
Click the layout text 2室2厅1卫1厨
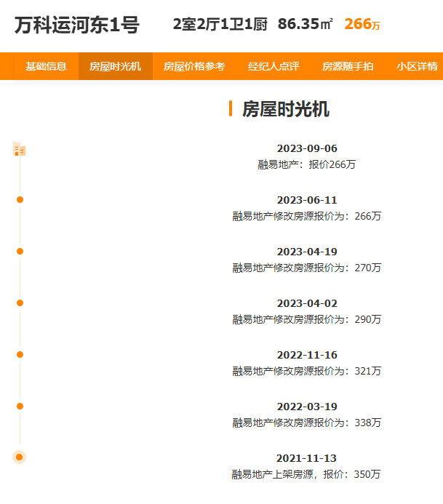point(220,25)
